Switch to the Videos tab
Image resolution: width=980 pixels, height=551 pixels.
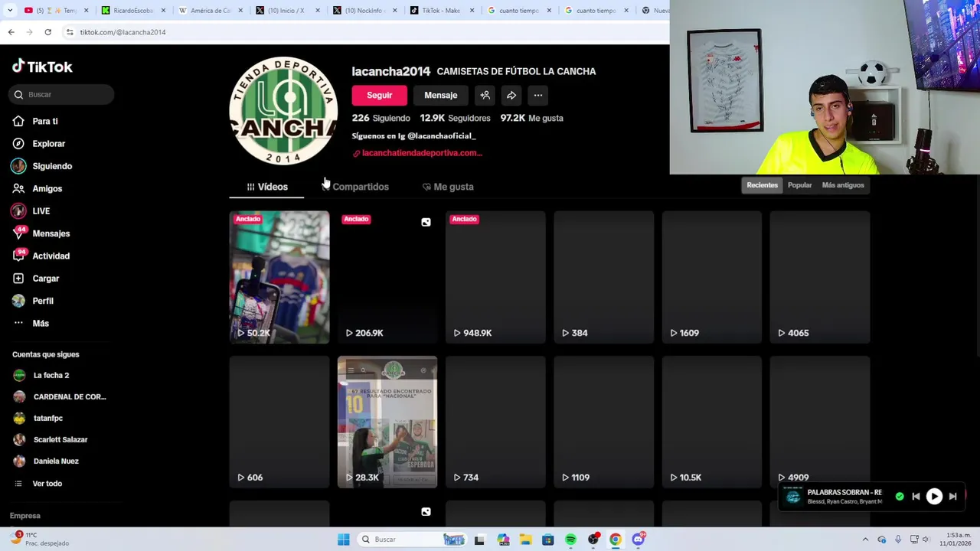pyautogui.click(x=266, y=187)
